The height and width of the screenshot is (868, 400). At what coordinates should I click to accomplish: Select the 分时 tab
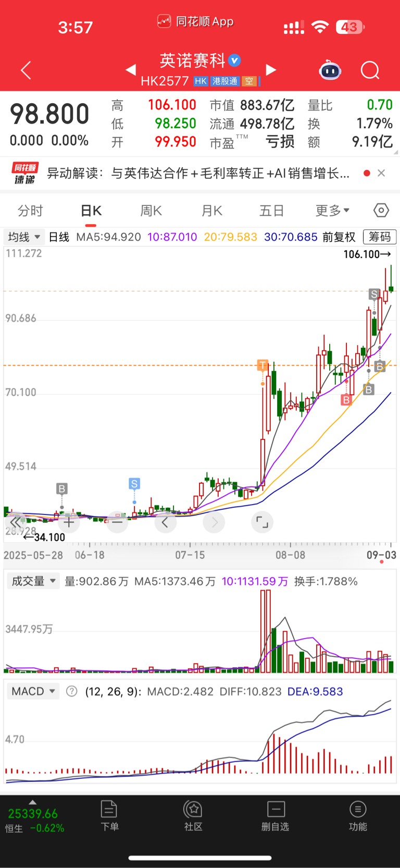(x=30, y=211)
